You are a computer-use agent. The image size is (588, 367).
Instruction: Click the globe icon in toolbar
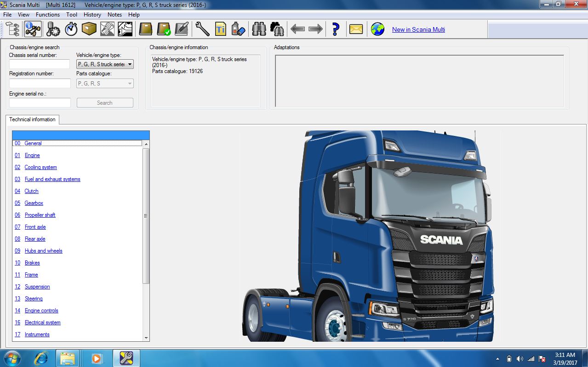377,29
